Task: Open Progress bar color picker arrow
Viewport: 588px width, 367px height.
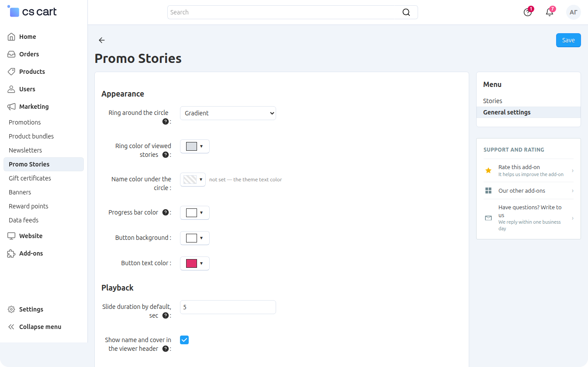Action: [x=201, y=213]
